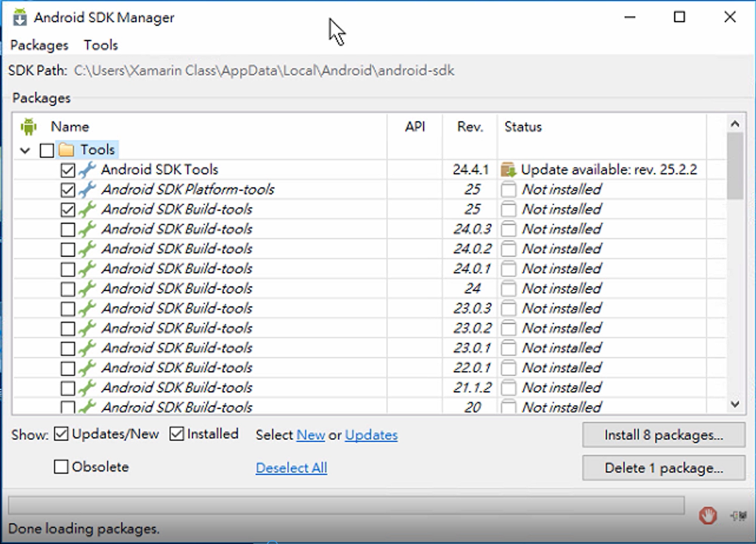Click not-installed status icon for rev 23.0.1
Viewport: 756px width, 544px height.
pos(508,348)
